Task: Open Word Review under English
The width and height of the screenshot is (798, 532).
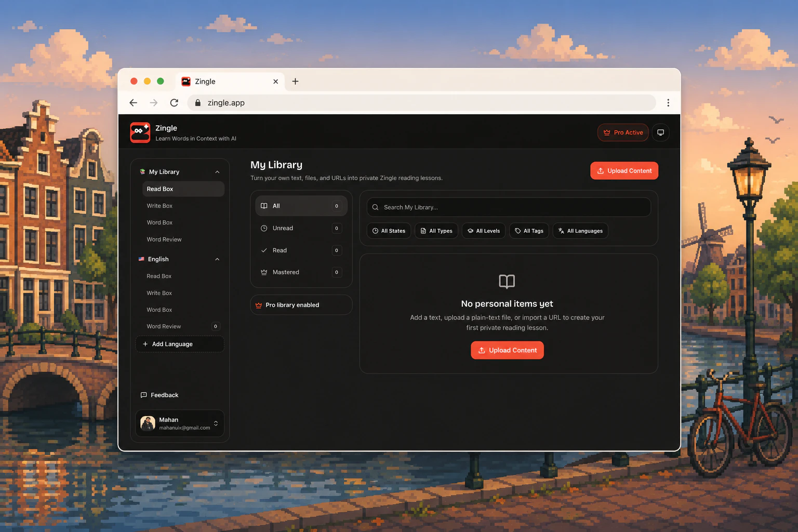Action: (x=183, y=326)
